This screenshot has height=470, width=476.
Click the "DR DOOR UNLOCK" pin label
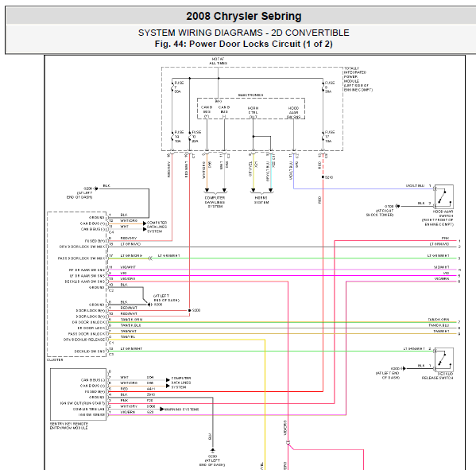[x=88, y=322]
